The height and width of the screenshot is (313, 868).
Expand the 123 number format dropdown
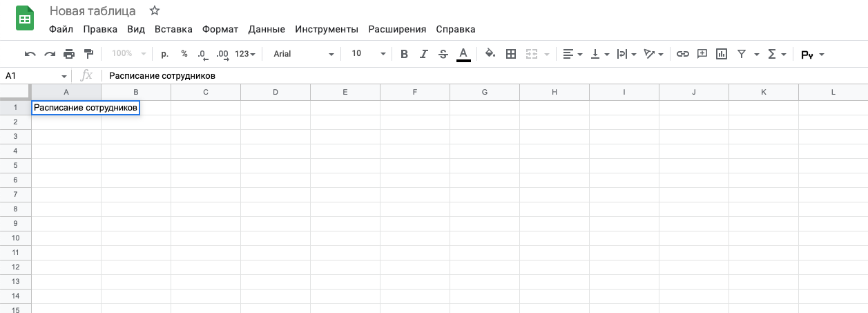click(x=245, y=54)
